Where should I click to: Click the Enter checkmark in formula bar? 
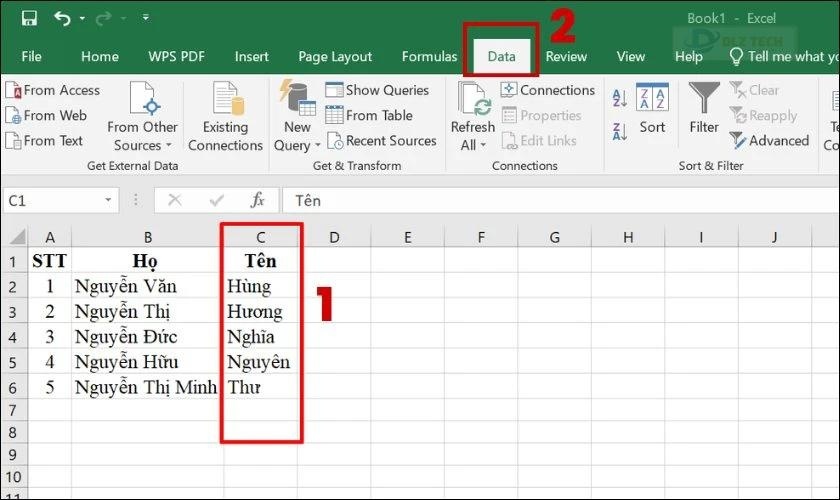coord(216,200)
